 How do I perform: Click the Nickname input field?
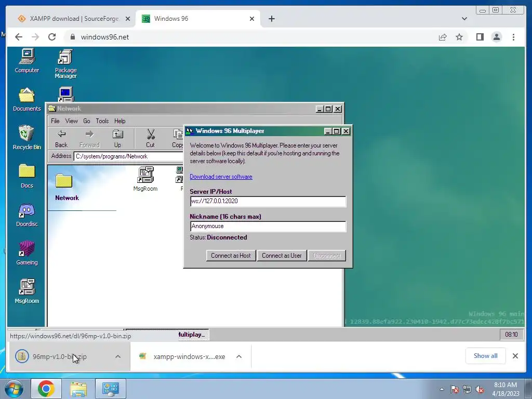(268, 227)
